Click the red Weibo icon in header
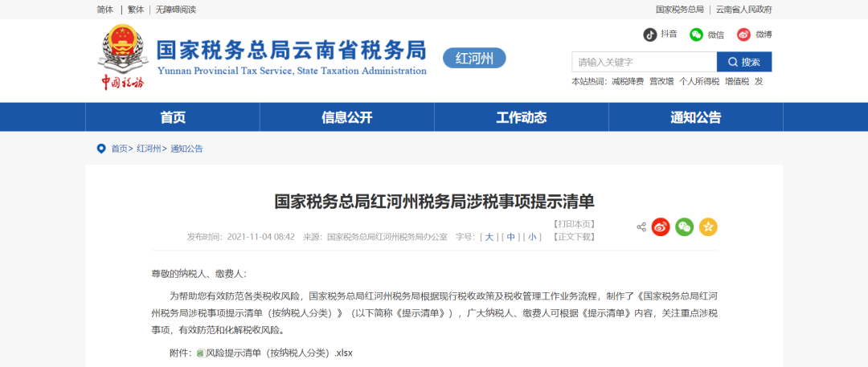The width and height of the screenshot is (868, 367). [743, 35]
